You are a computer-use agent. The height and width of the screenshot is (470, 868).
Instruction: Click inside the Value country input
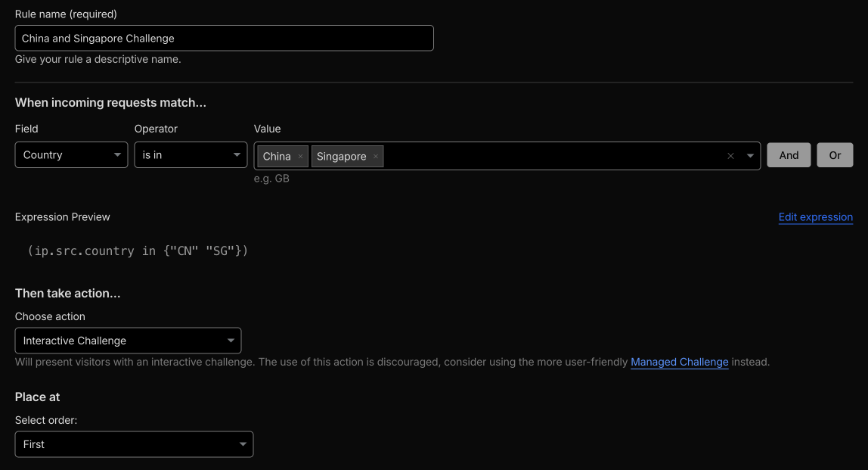tap(529, 156)
